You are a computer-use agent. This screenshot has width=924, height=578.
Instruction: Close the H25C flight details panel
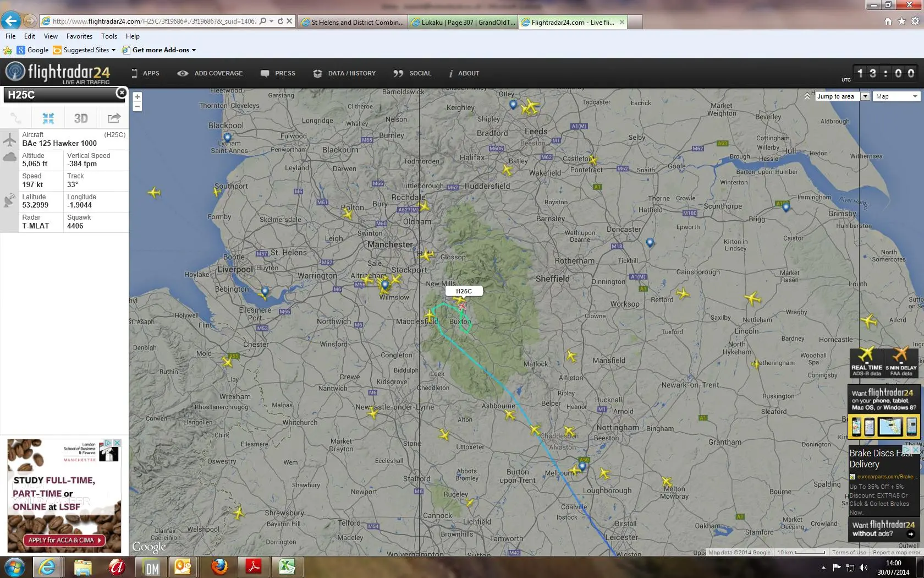[121, 93]
